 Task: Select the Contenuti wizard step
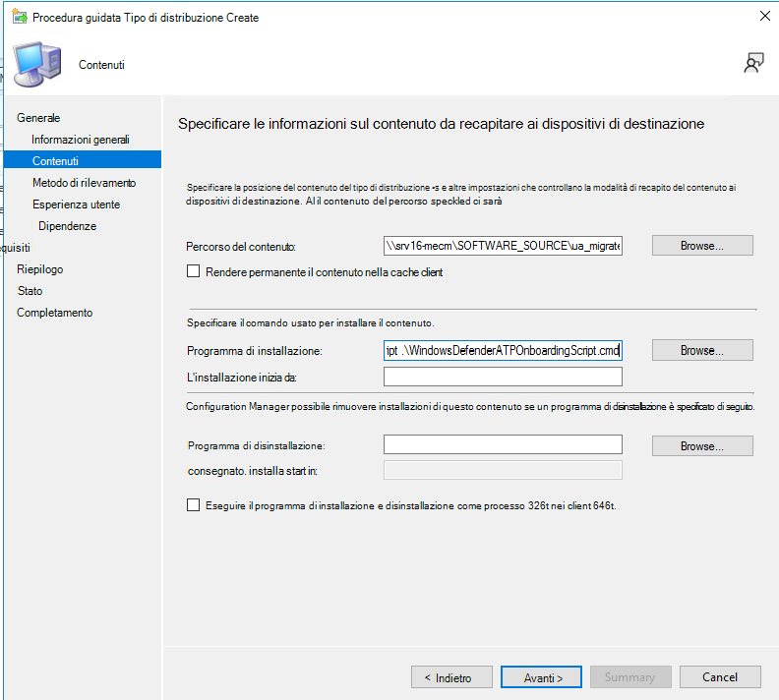[83, 160]
